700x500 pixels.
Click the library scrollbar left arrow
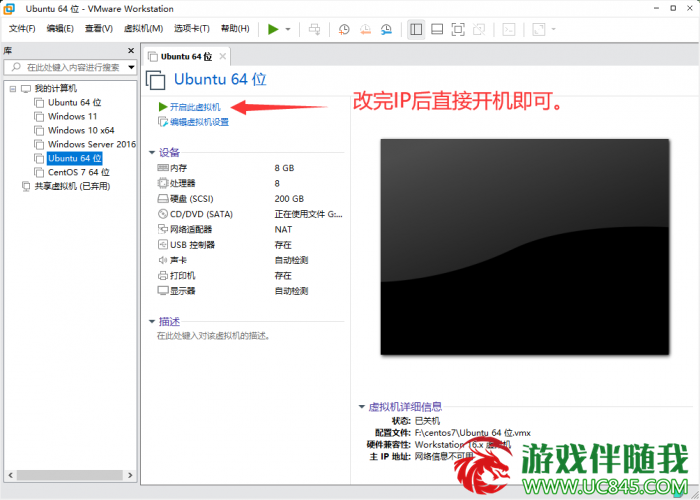click(x=11, y=475)
